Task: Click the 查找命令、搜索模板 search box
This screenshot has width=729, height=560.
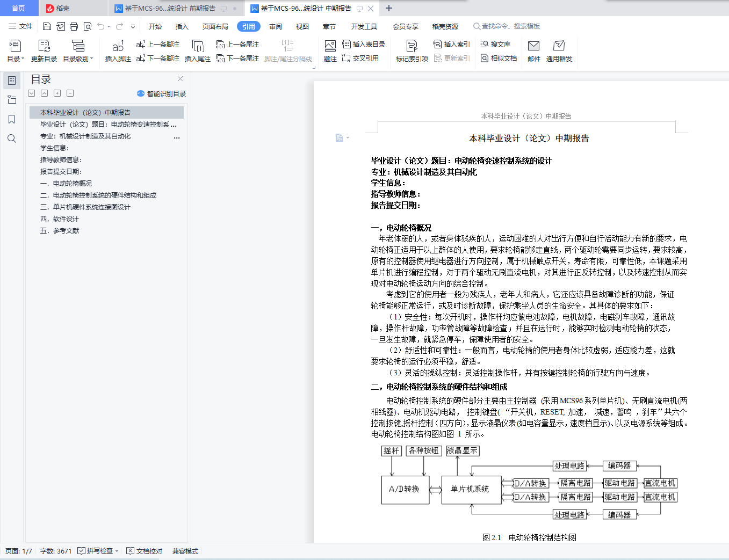Action: click(x=507, y=26)
